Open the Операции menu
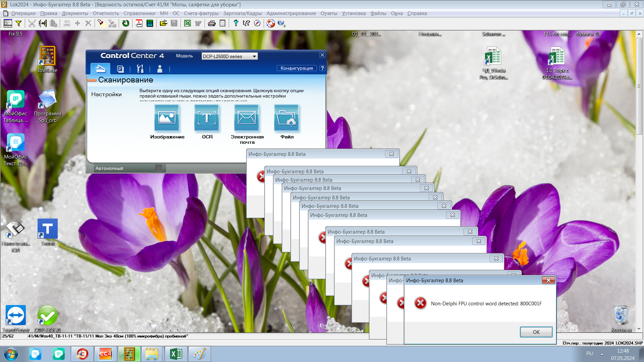The image size is (644, 362). (23, 13)
